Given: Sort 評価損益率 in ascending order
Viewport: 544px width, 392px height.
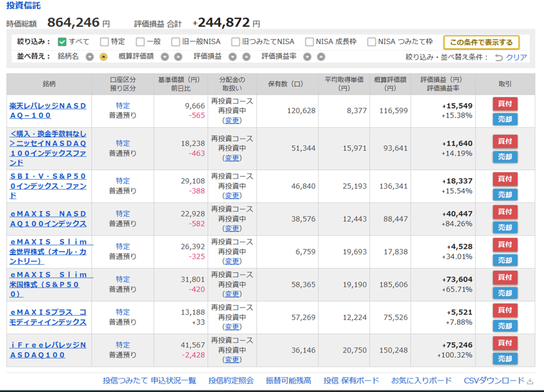Looking at the screenshot, I should click(x=321, y=57).
